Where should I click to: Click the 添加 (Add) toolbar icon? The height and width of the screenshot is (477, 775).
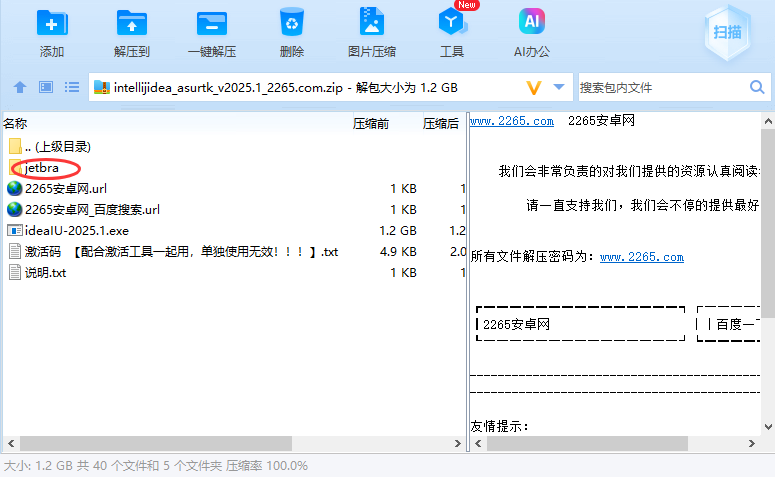point(52,23)
